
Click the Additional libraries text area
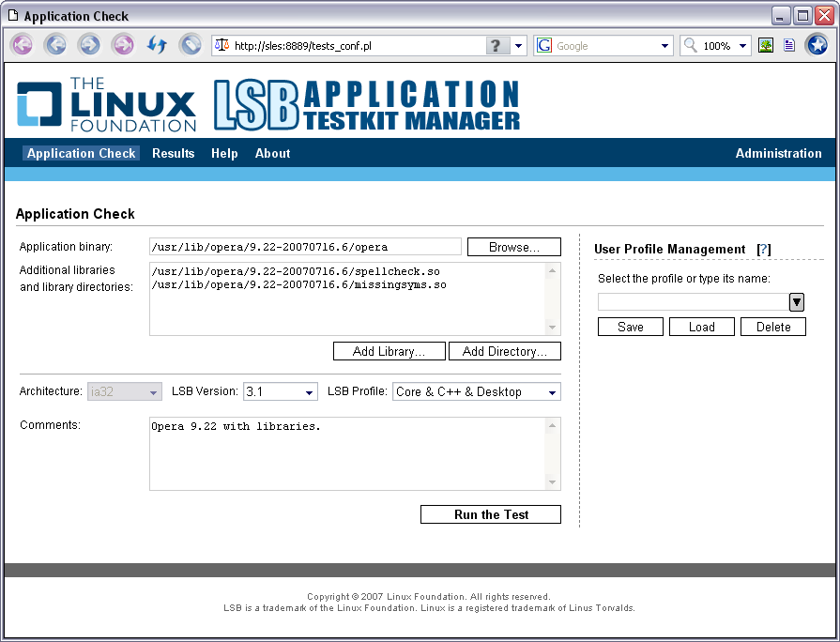pos(347,299)
